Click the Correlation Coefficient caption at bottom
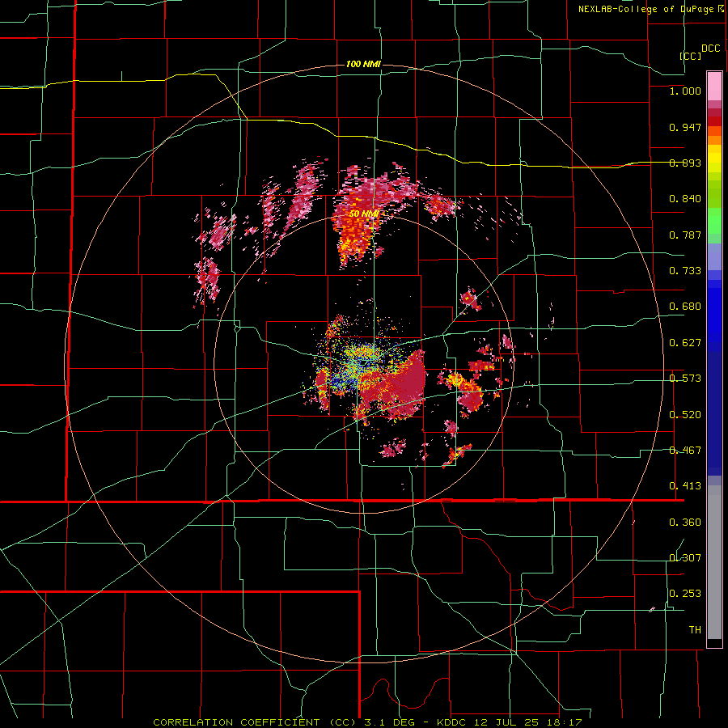The image size is (728, 728). click(x=368, y=722)
